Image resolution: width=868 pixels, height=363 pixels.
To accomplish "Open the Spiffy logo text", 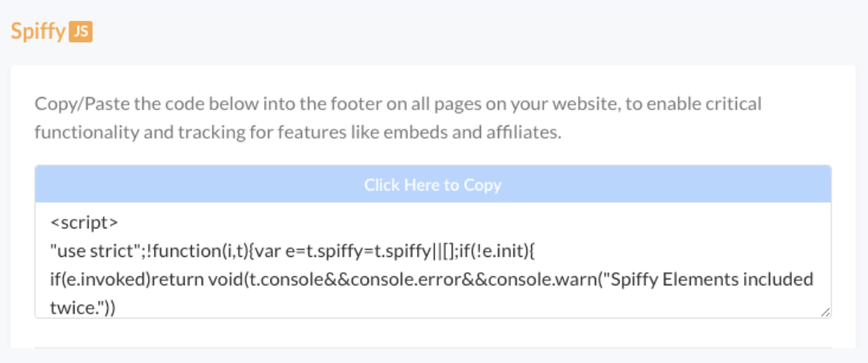I will [38, 32].
